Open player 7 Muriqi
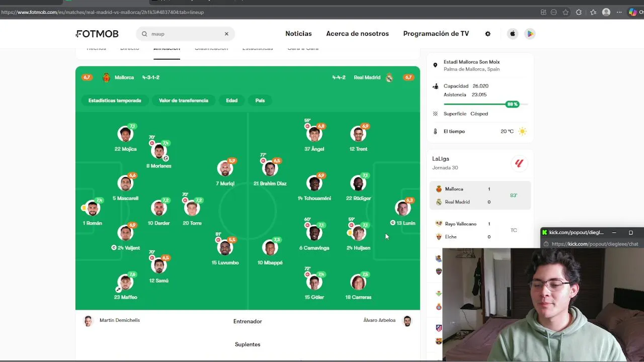The image size is (644, 362). [x=225, y=172]
